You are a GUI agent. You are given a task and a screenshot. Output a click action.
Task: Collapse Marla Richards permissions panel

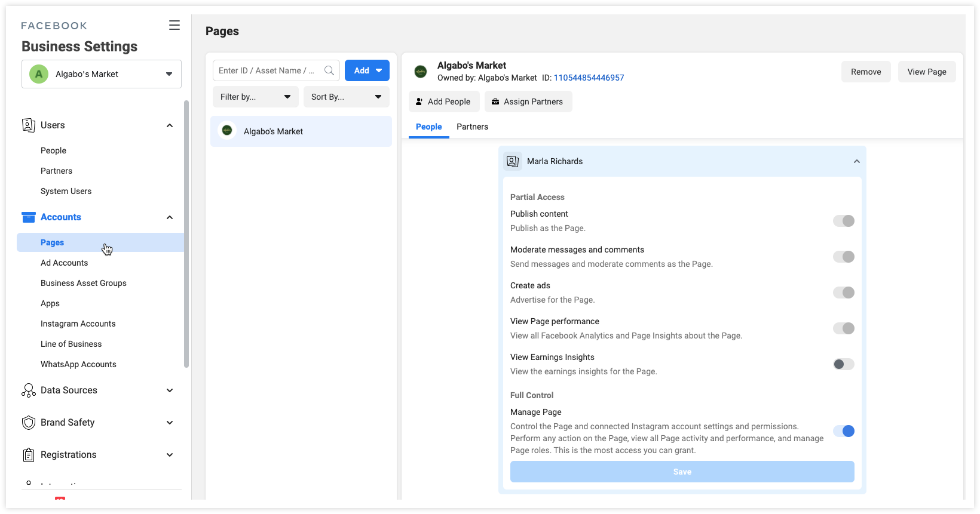pos(857,161)
